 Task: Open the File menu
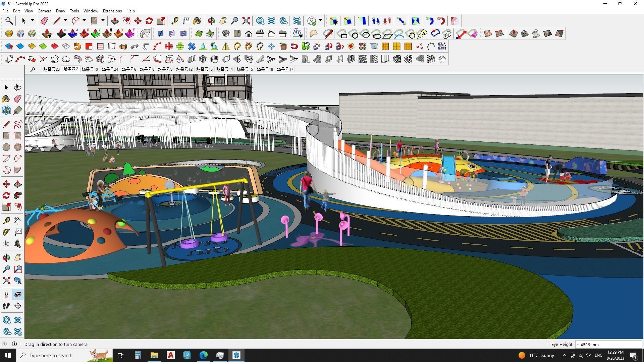coord(5,11)
